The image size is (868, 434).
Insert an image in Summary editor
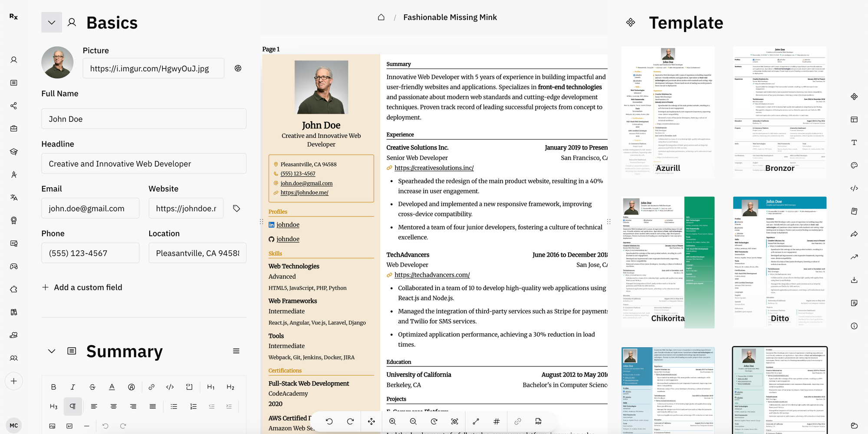(52, 426)
